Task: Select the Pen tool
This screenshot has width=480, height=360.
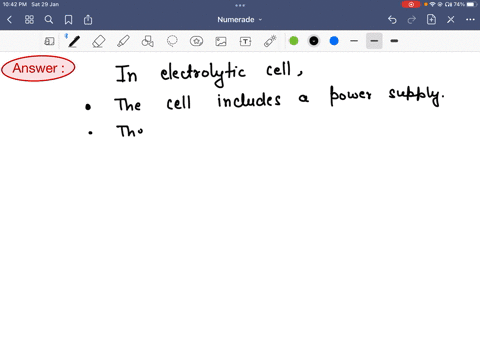Action: (x=73, y=41)
